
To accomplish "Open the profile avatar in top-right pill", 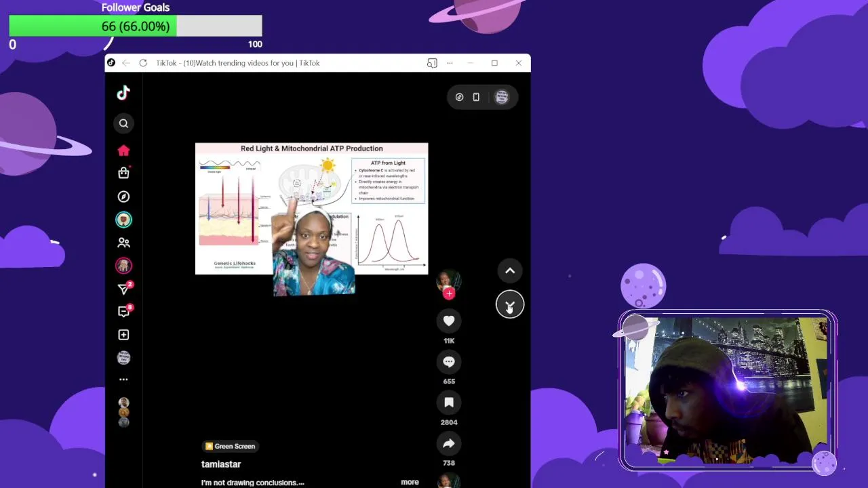I will pos(502,97).
